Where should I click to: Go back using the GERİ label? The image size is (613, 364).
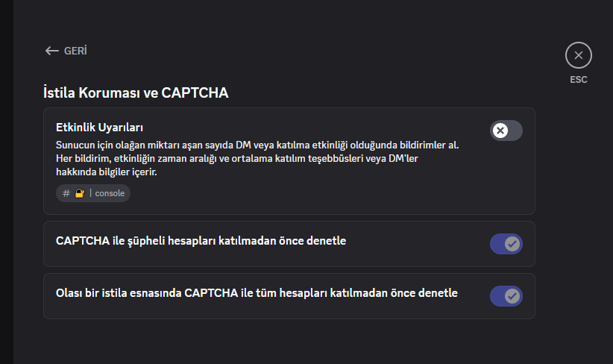pos(75,51)
